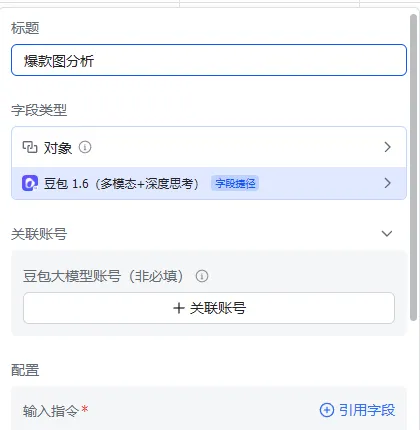Select the 豆包 1.6 (多模态+深度思考) row
This screenshot has height=430, width=420.
209,183
